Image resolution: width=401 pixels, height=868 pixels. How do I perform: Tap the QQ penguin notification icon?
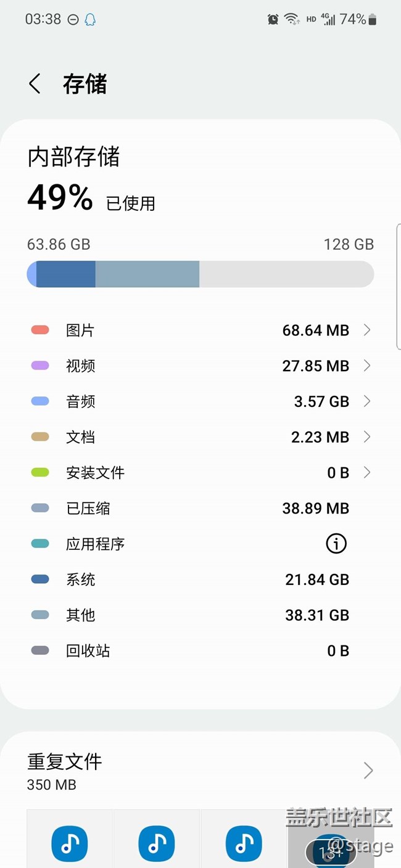pyautogui.click(x=90, y=20)
